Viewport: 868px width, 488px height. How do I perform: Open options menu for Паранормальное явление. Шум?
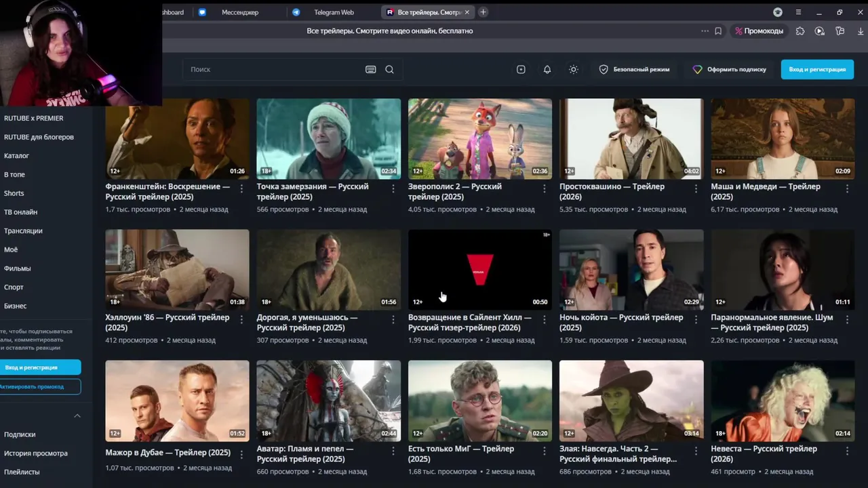847,320
